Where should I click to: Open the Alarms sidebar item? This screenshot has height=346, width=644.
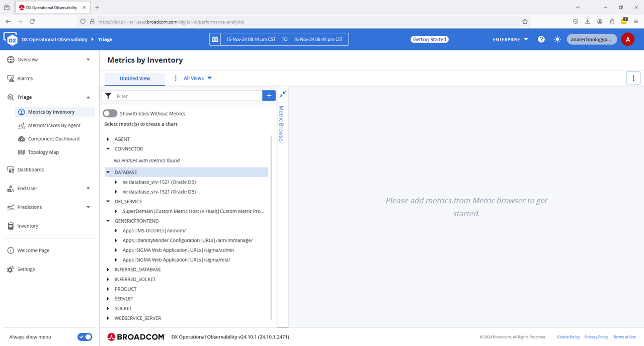(x=25, y=78)
